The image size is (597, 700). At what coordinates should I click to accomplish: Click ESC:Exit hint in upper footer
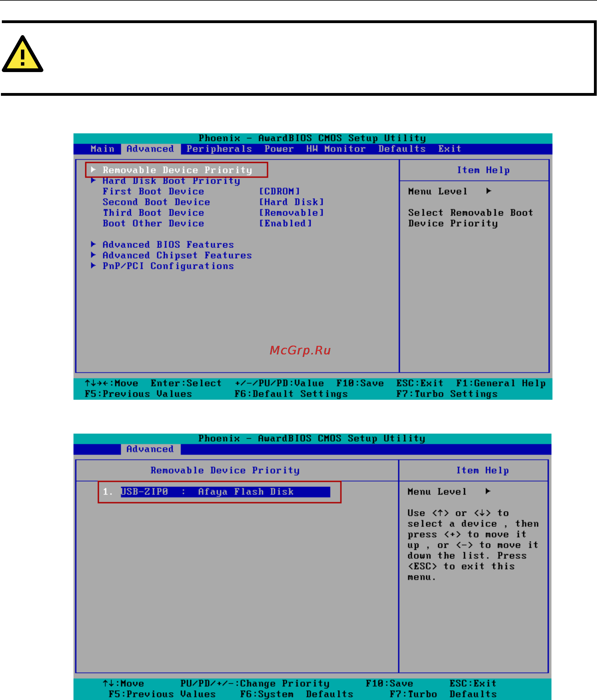420,383
